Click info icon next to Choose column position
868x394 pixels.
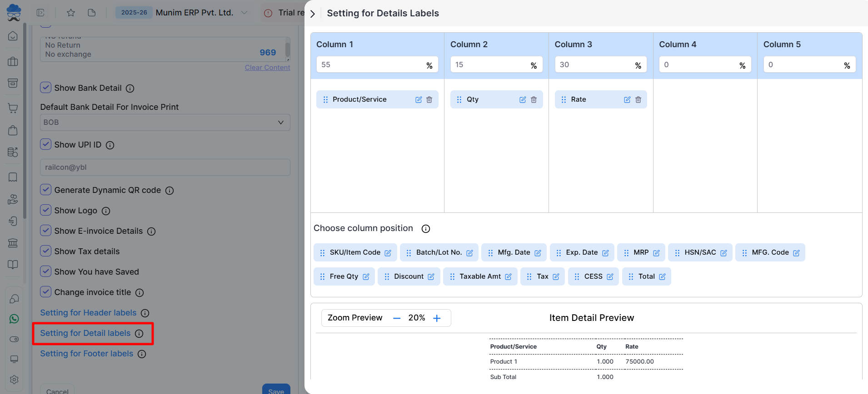425,229
